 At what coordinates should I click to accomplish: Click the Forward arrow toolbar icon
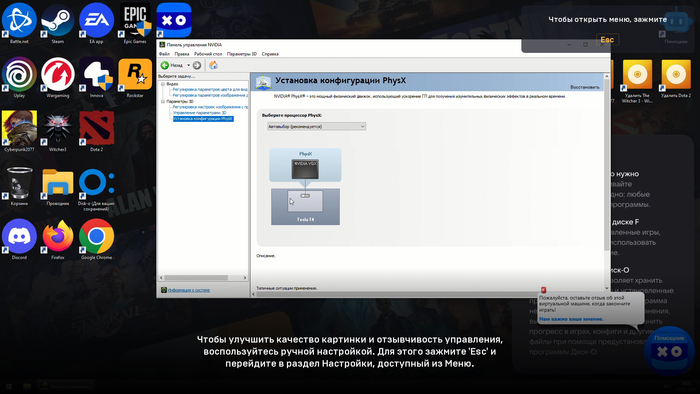(x=197, y=65)
